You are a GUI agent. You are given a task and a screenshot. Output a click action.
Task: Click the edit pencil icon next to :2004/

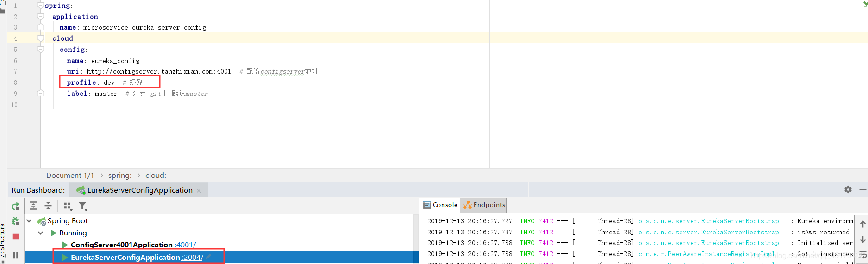(x=209, y=257)
